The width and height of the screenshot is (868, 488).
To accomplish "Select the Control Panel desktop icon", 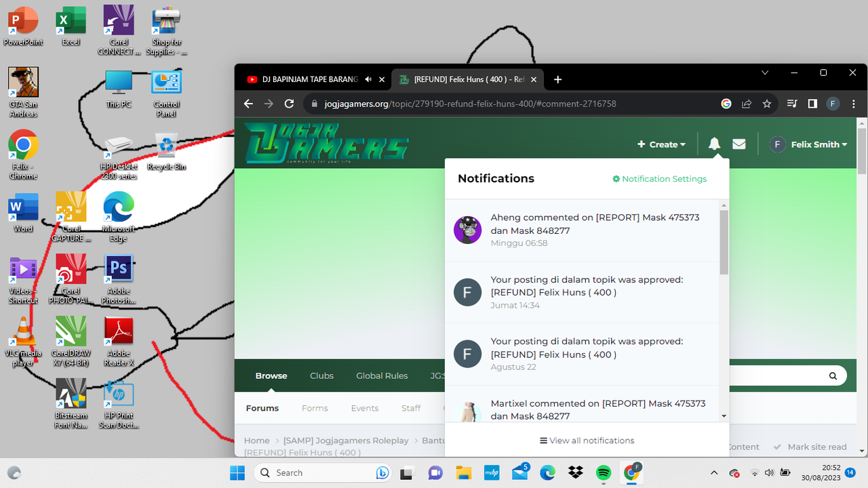I will (166, 92).
